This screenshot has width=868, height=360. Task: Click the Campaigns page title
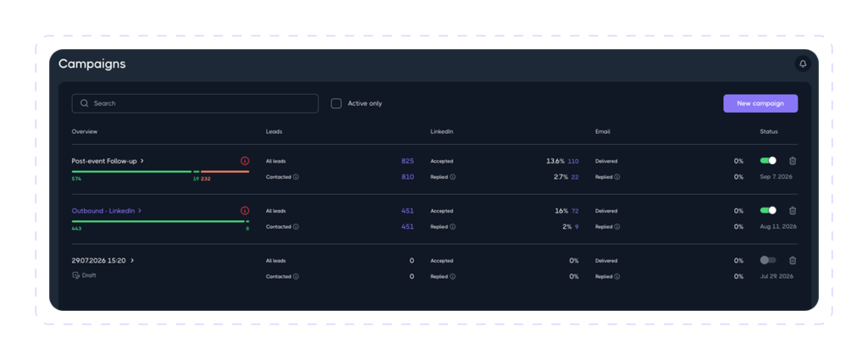coord(92,64)
